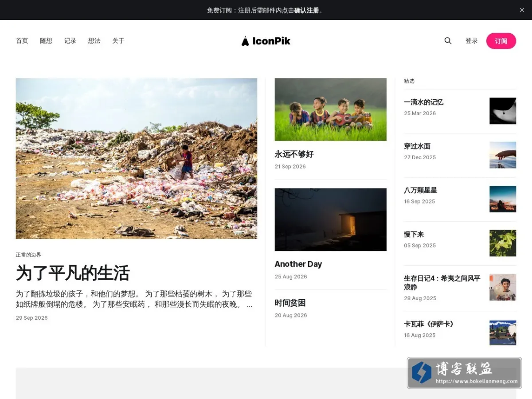This screenshot has width=532, height=399.
Task: Open the landfill featured image
Action: [x=137, y=159]
